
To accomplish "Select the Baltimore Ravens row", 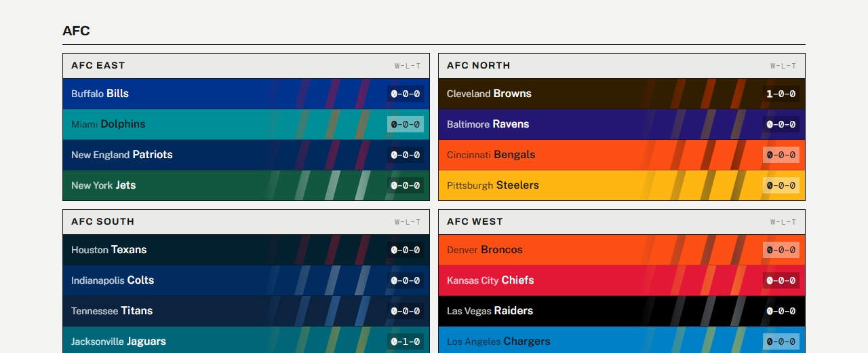I will 622,124.
